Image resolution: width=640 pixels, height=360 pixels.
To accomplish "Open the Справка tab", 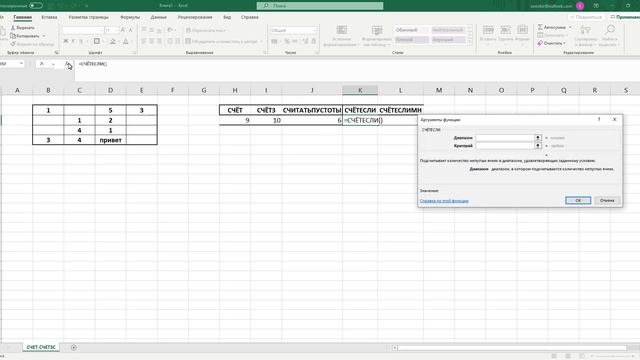I will pyautogui.click(x=250, y=17).
